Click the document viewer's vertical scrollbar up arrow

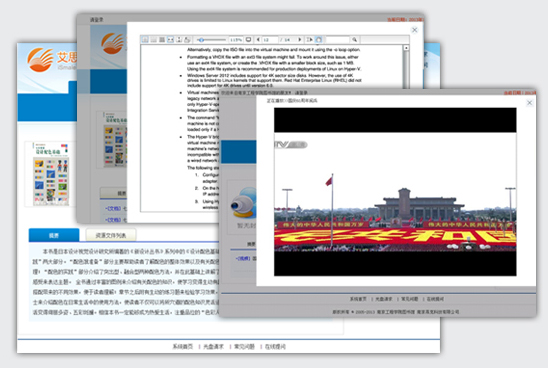click(406, 48)
